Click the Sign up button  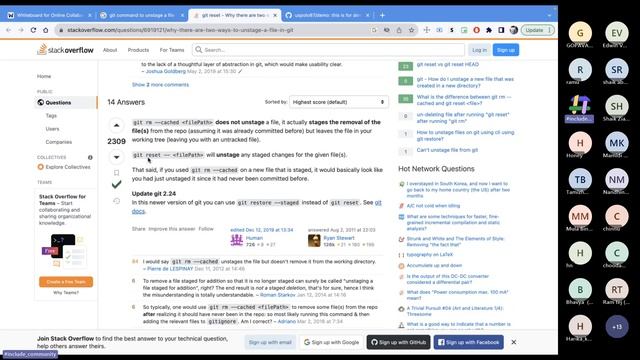(506, 50)
